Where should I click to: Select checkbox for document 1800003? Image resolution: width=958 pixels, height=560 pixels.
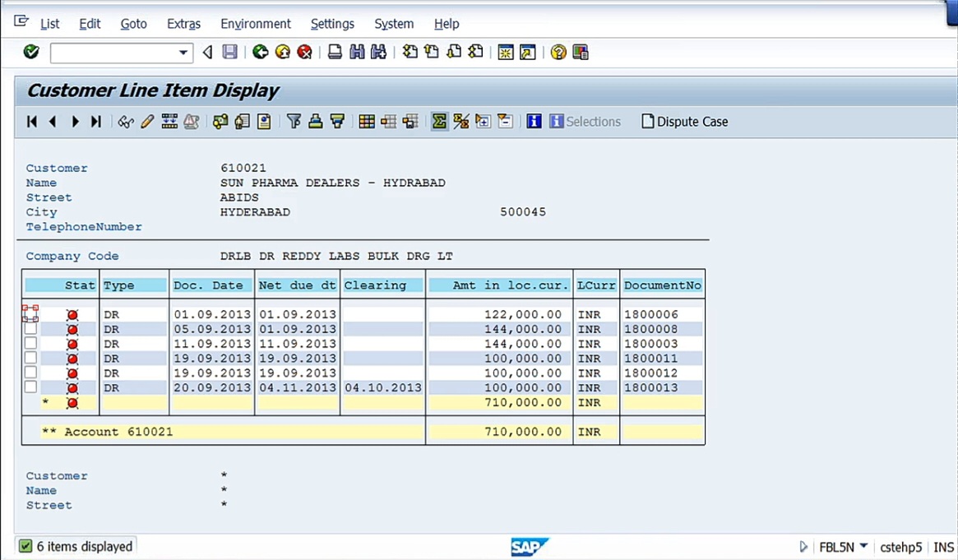(x=30, y=343)
